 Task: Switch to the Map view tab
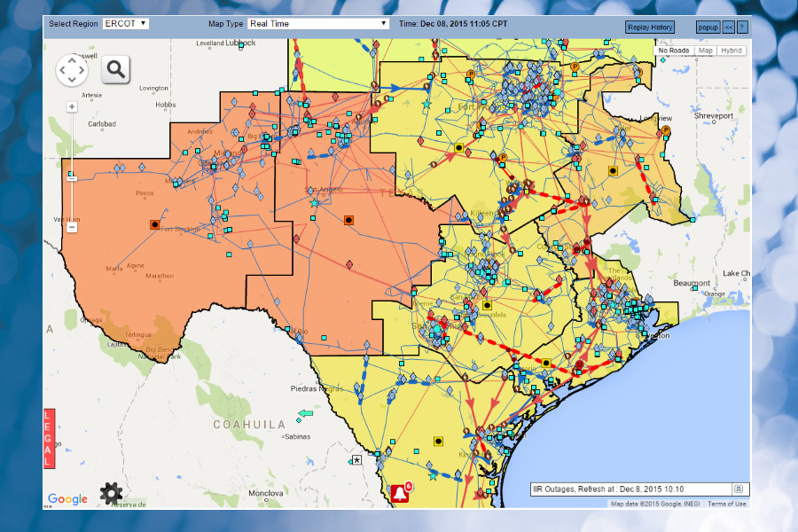click(x=706, y=51)
